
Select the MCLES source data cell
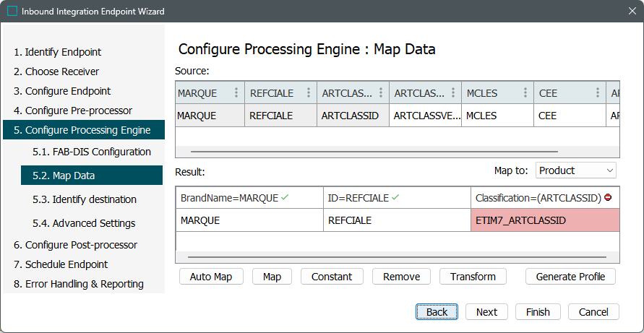pyautogui.click(x=497, y=116)
